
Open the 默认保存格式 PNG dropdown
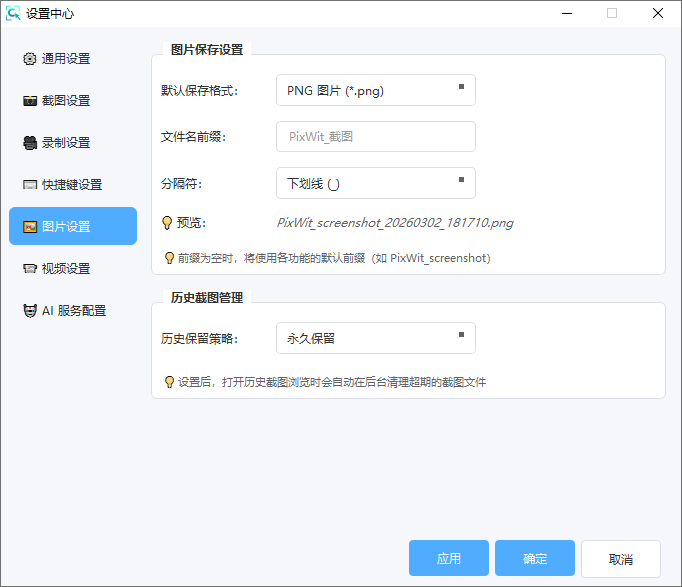[x=376, y=90]
